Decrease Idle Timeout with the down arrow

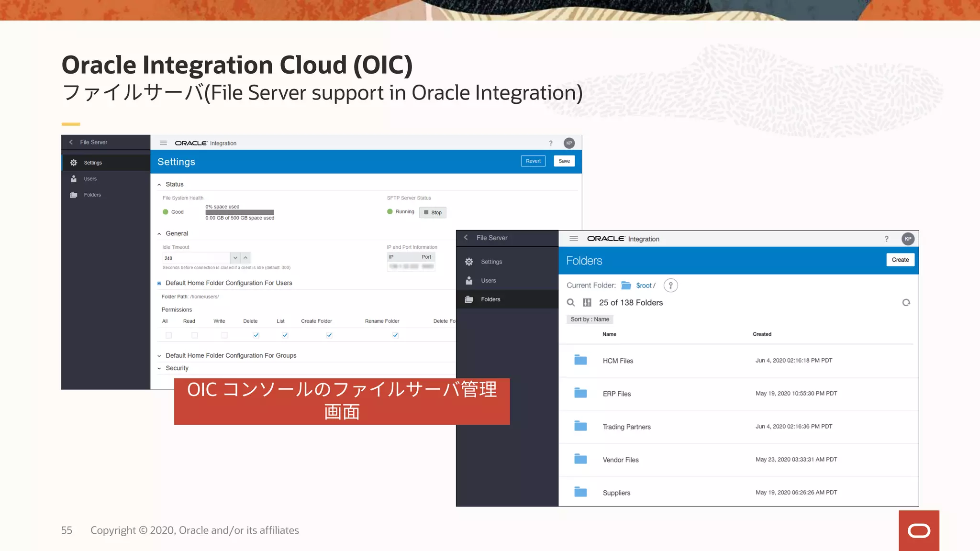pos(235,258)
